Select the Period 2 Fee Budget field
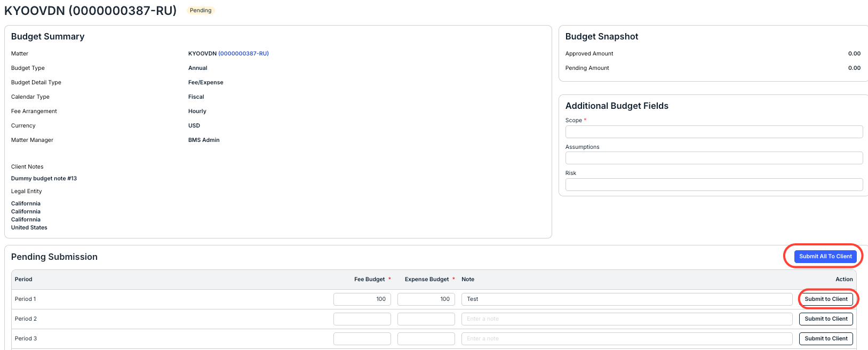The width and height of the screenshot is (868, 350). tap(362, 319)
